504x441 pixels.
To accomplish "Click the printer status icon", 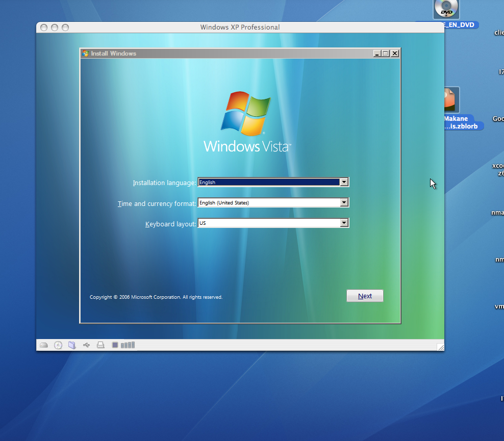I will coord(100,345).
